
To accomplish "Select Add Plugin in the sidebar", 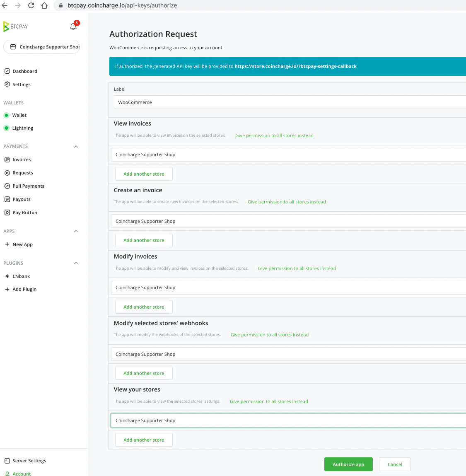I will pyautogui.click(x=24, y=289).
